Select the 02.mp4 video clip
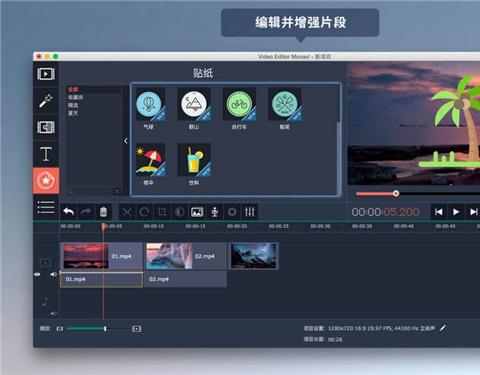 (185, 256)
